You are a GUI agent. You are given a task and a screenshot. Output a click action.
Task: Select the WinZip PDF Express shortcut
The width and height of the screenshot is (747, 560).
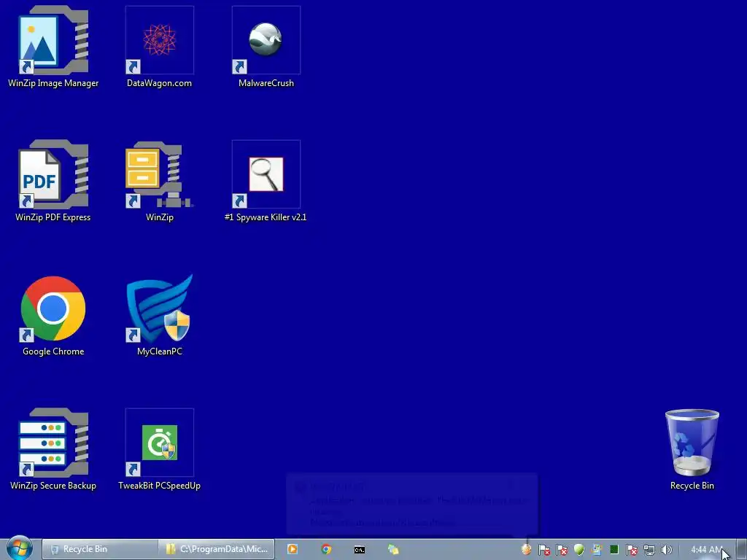tap(53, 181)
